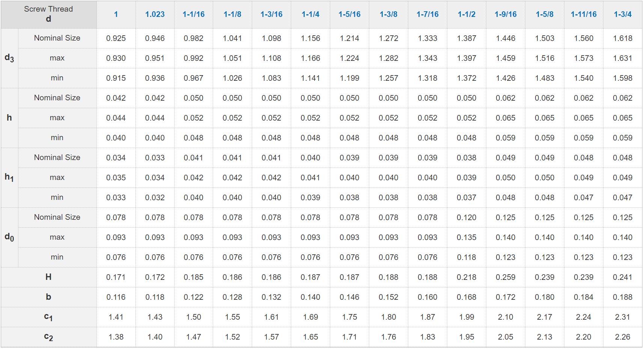Viewport: 644px width, 349px height.
Task: Click the 0.259 value in H row
Action: [x=506, y=277]
